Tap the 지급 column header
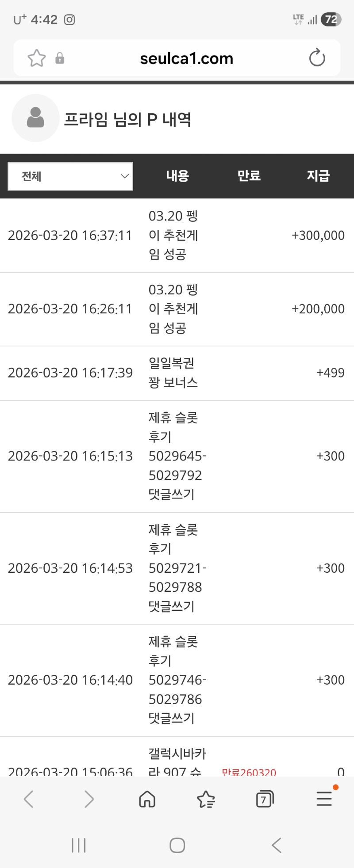Image resolution: width=354 pixels, height=868 pixels. click(318, 176)
